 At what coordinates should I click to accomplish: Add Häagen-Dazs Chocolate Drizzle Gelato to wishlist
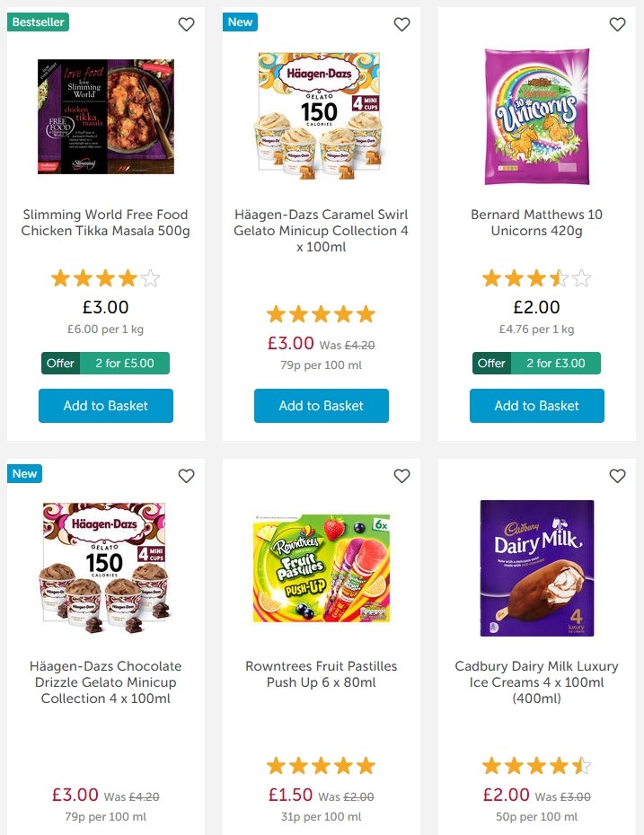click(186, 476)
